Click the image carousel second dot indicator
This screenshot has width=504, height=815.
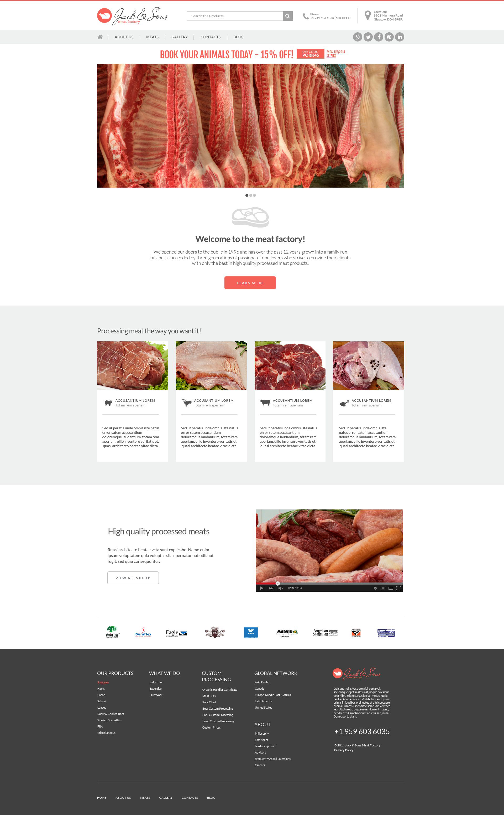coord(251,196)
